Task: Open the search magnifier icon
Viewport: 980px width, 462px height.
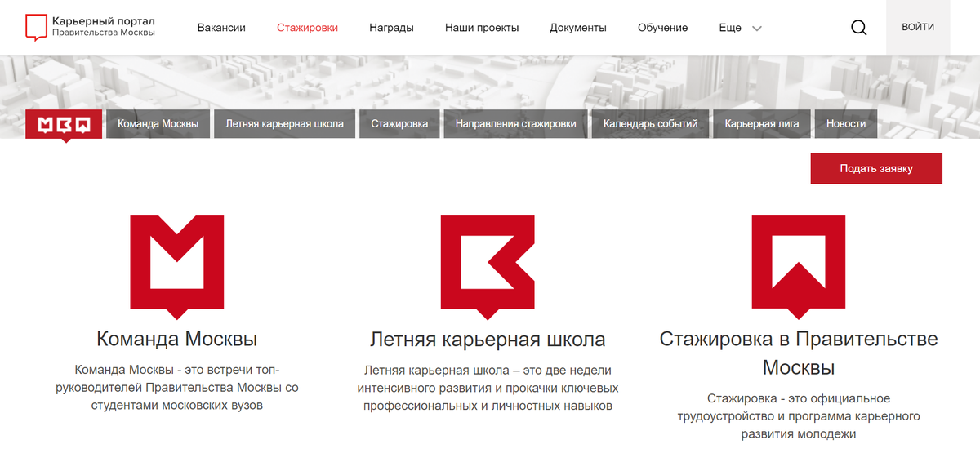Action: (x=859, y=28)
